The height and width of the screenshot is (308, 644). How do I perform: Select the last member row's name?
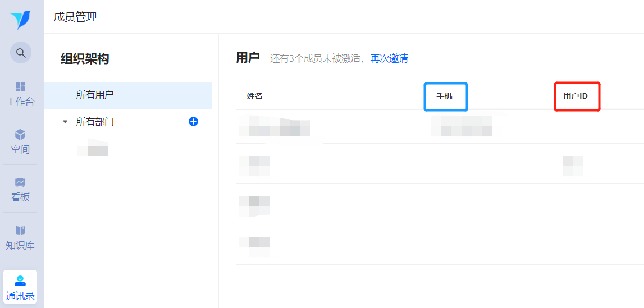tap(254, 244)
